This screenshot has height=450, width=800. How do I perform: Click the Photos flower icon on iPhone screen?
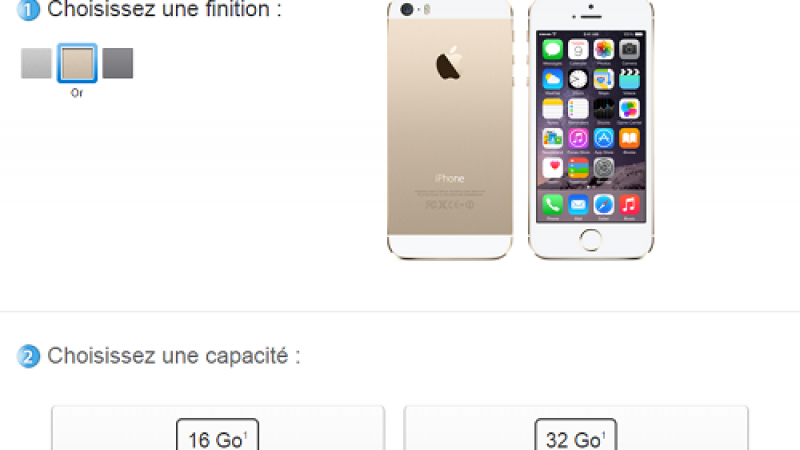pyautogui.click(x=604, y=49)
